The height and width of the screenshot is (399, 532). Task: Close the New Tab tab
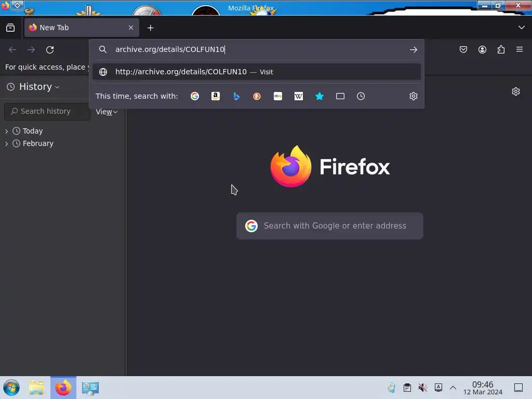point(131,28)
